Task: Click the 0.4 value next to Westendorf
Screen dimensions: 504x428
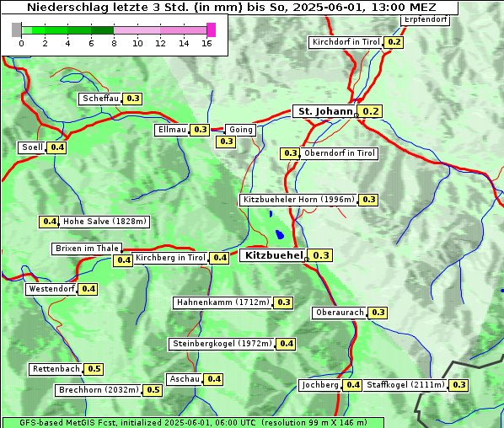Action: coord(88,289)
